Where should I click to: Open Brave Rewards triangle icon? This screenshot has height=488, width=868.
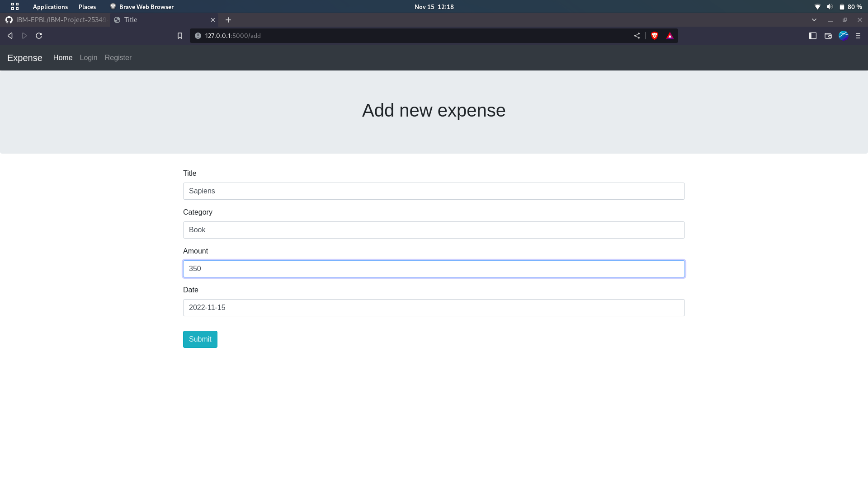(x=670, y=36)
